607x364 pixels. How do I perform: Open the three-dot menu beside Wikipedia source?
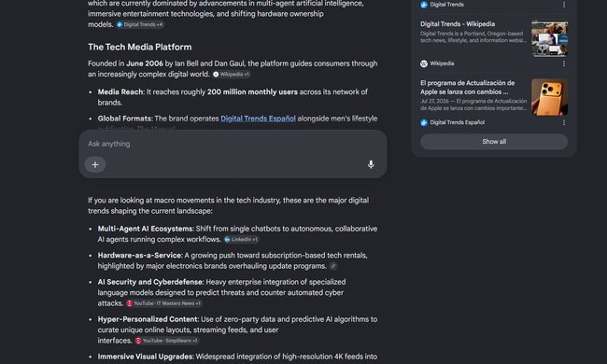pyautogui.click(x=564, y=63)
